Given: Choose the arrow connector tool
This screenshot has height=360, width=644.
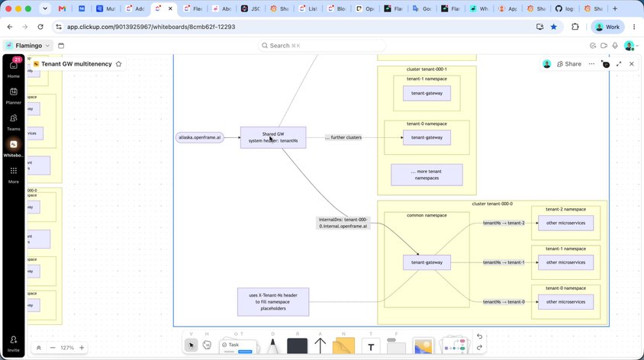Looking at the screenshot, I should click(x=320, y=346).
